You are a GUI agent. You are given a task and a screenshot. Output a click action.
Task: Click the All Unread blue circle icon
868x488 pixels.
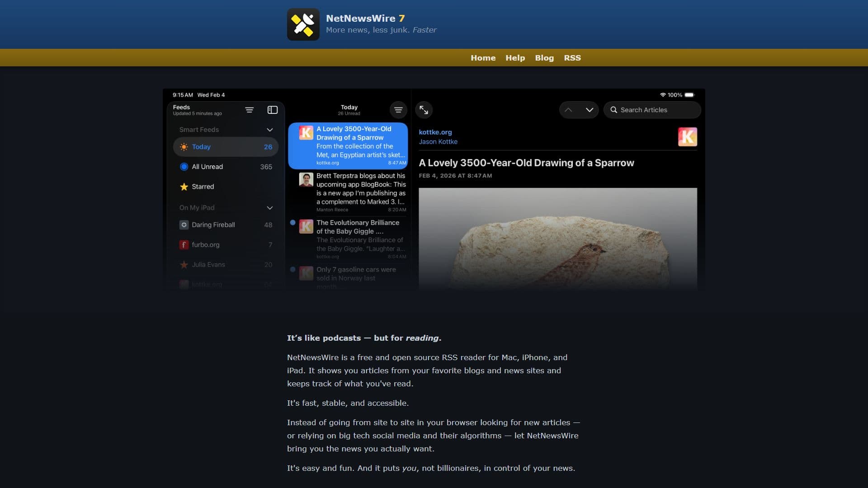coord(184,167)
